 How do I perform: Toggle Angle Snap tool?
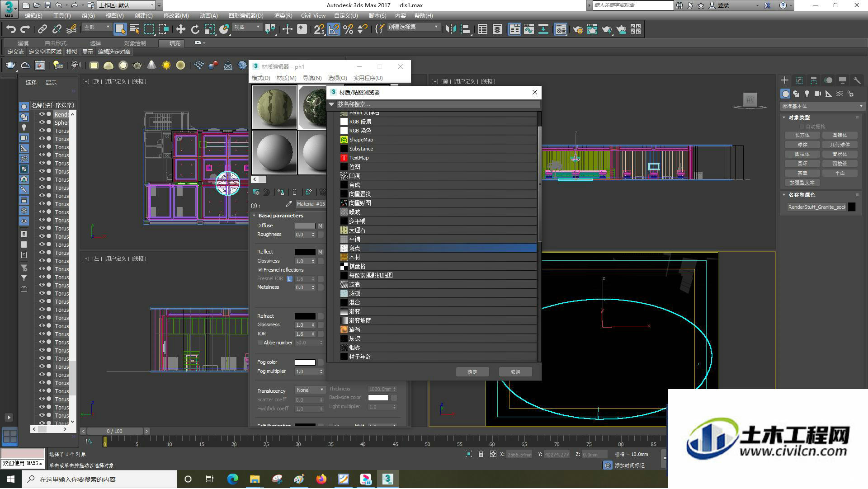[x=334, y=29]
